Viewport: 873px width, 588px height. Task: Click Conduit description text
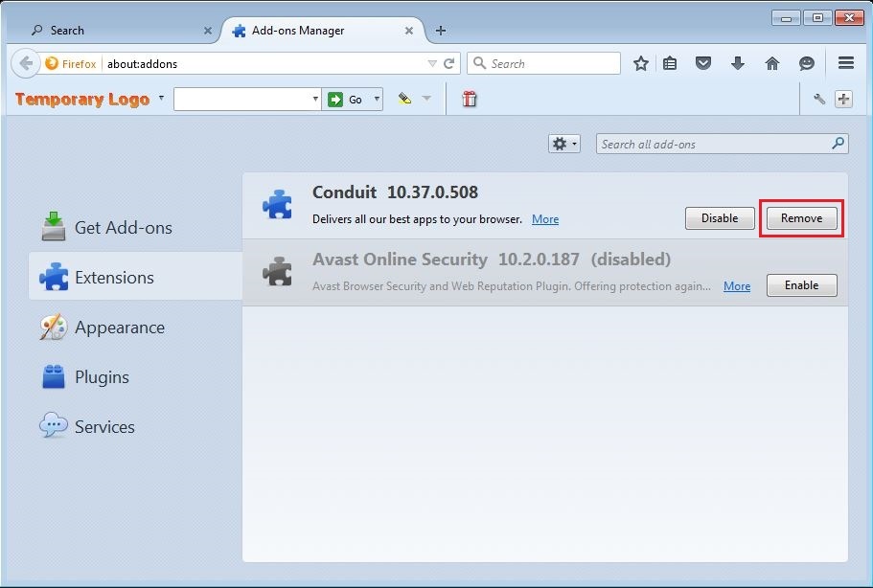coord(417,219)
